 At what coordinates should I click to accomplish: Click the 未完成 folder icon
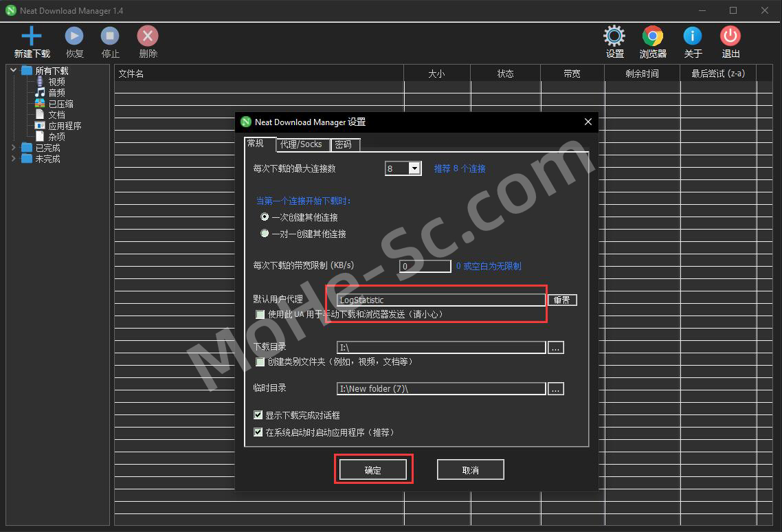point(26,158)
